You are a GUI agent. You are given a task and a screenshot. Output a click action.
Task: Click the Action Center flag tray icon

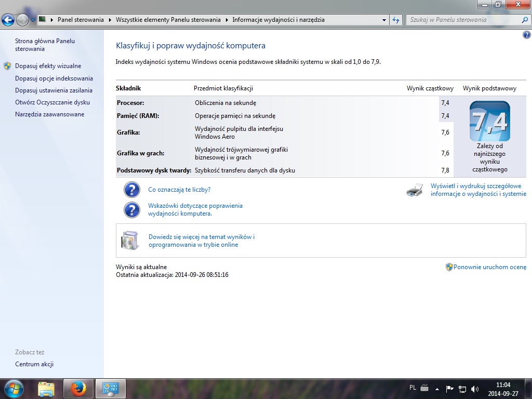pos(449,389)
